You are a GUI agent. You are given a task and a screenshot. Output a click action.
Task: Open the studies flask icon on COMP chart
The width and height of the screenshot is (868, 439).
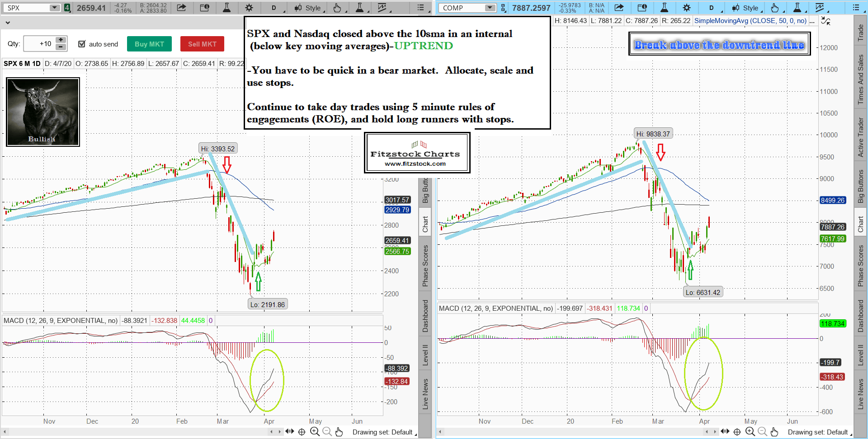click(x=664, y=8)
